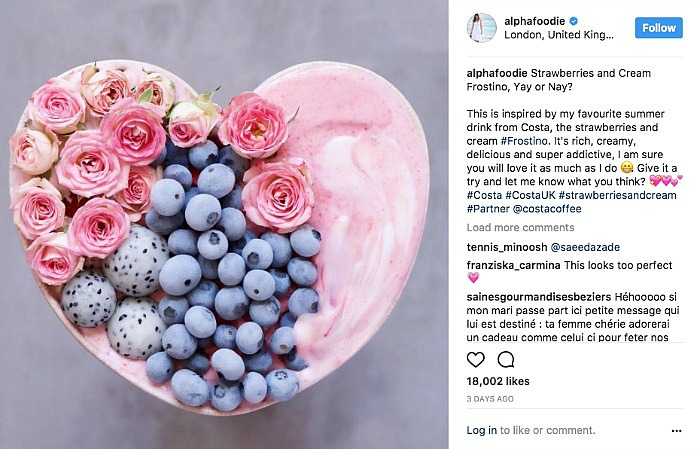
Task: Open tennis_minoosh's profile
Action: [507, 247]
